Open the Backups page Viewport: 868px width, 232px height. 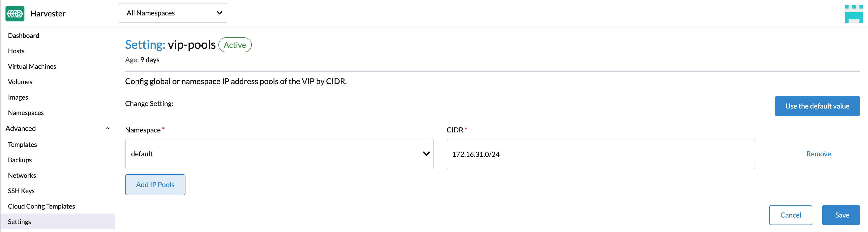(x=20, y=160)
